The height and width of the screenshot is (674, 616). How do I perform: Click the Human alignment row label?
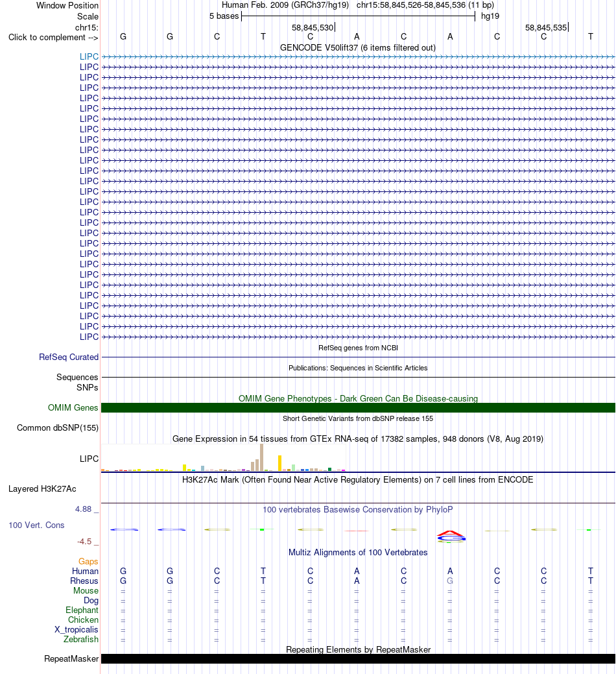point(85,572)
